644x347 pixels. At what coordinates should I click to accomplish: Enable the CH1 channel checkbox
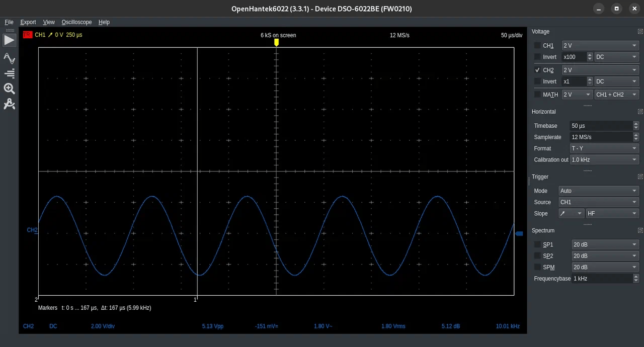[537, 45]
